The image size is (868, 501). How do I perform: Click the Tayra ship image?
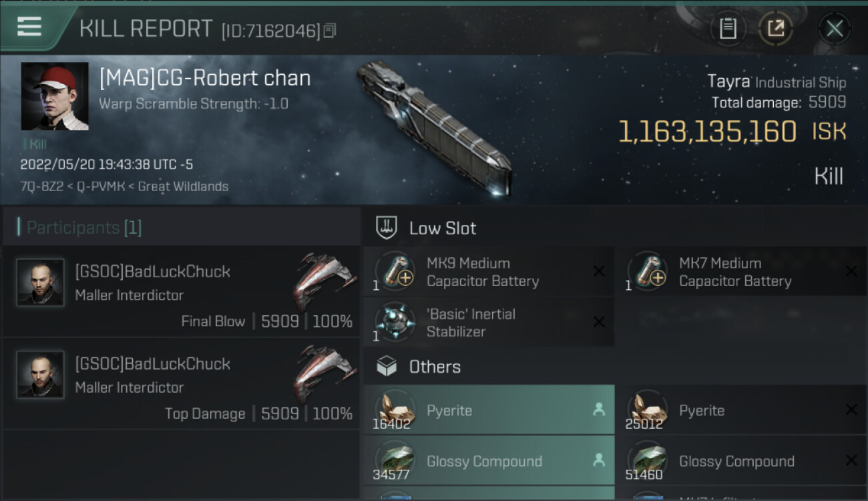pos(434,127)
